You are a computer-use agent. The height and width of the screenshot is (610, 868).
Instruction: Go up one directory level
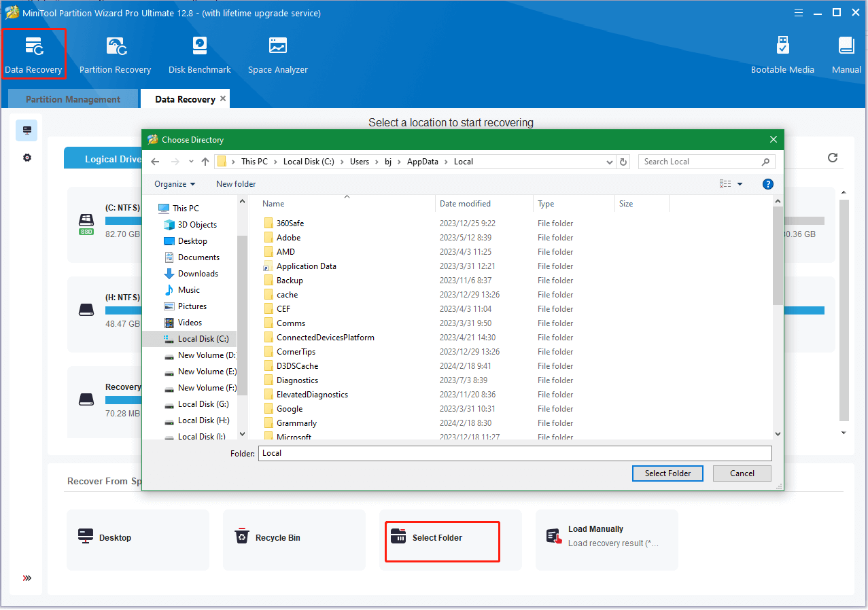coord(205,162)
